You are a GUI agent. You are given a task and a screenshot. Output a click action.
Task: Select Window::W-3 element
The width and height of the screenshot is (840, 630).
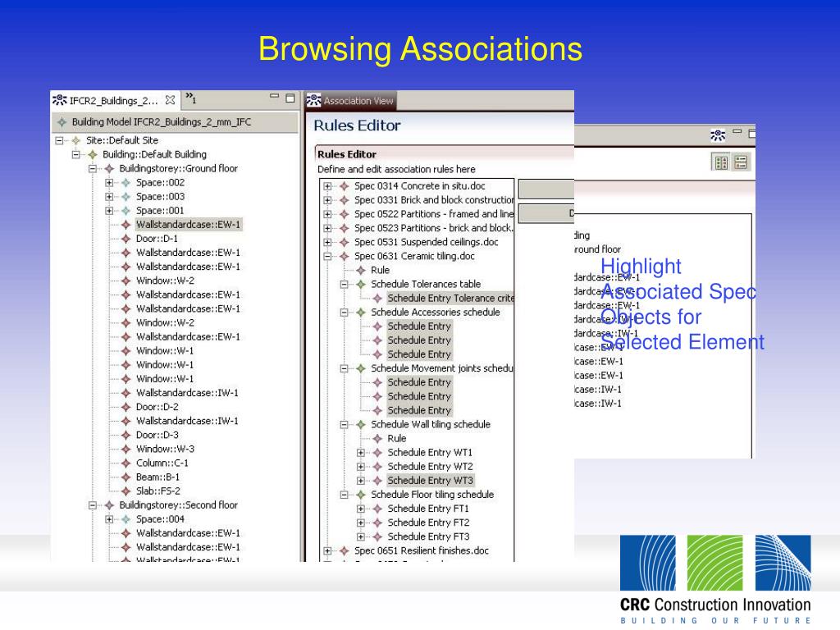tap(165, 449)
